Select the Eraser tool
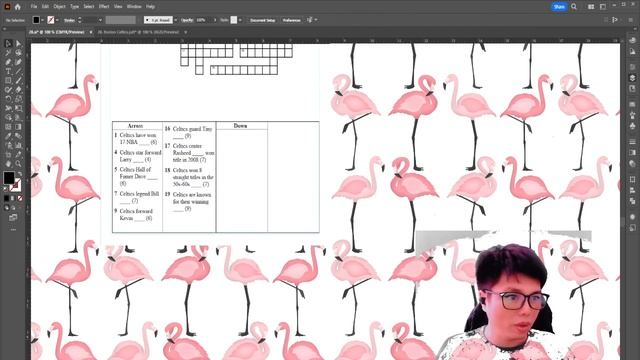This screenshot has height=360, width=640. pos(18,89)
